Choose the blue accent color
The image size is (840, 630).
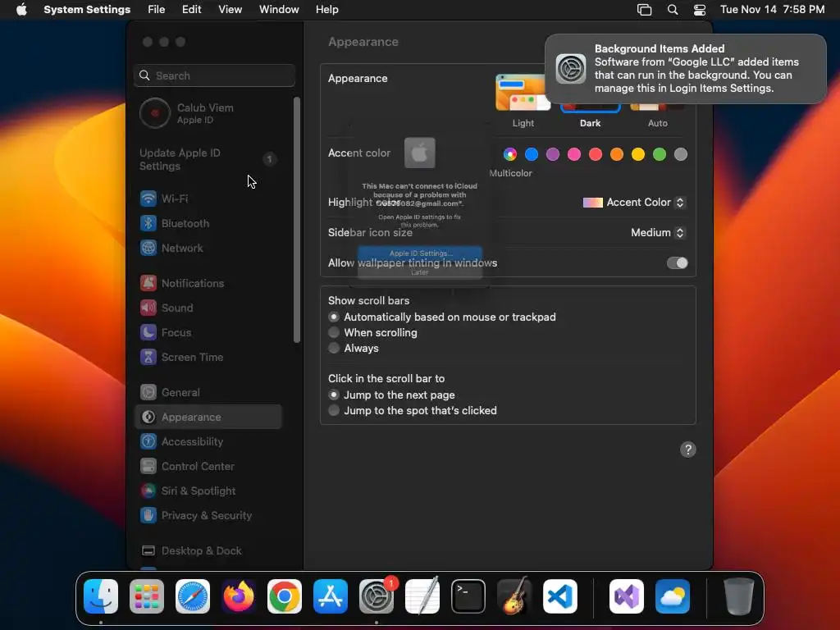(532, 154)
